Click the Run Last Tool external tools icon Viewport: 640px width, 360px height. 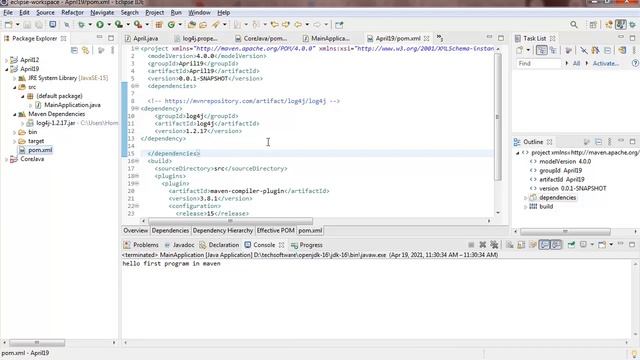tap(138, 24)
